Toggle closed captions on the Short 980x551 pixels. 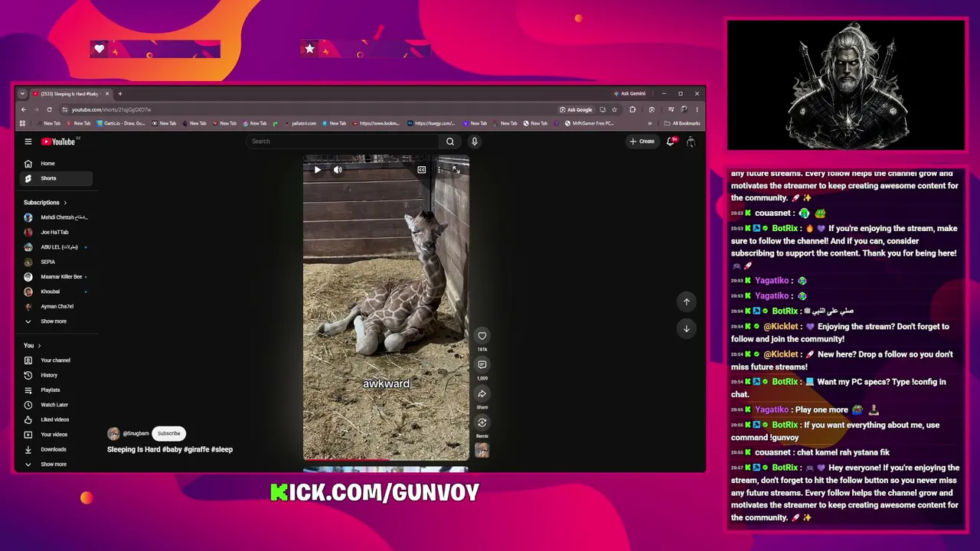(x=422, y=170)
